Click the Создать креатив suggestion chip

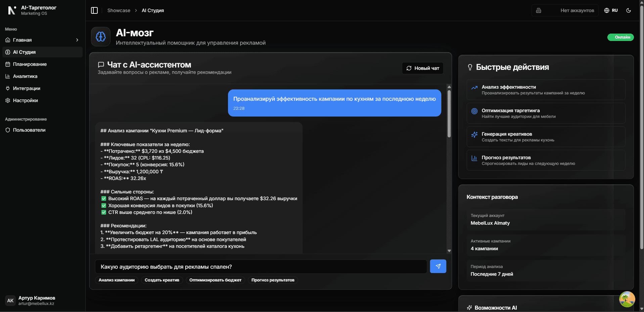(x=162, y=280)
